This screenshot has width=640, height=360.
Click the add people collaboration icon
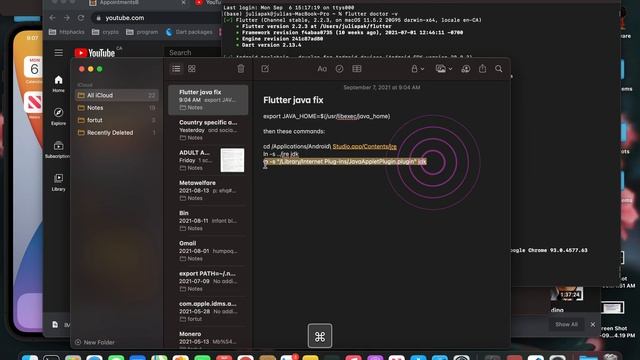click(x=466, y=69)
